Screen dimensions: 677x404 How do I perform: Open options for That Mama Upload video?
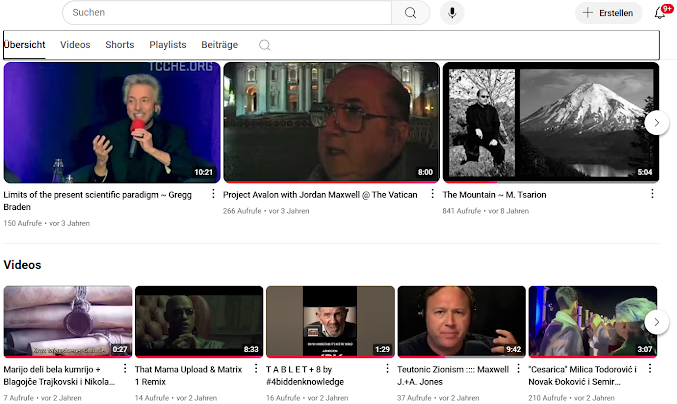[x=256, y=369]
